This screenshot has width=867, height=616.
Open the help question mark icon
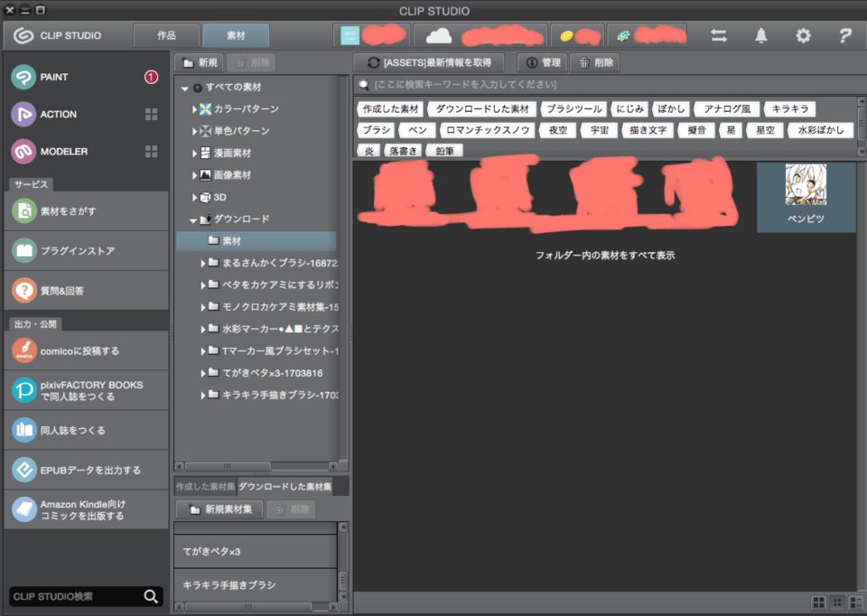tap(845, 36)
